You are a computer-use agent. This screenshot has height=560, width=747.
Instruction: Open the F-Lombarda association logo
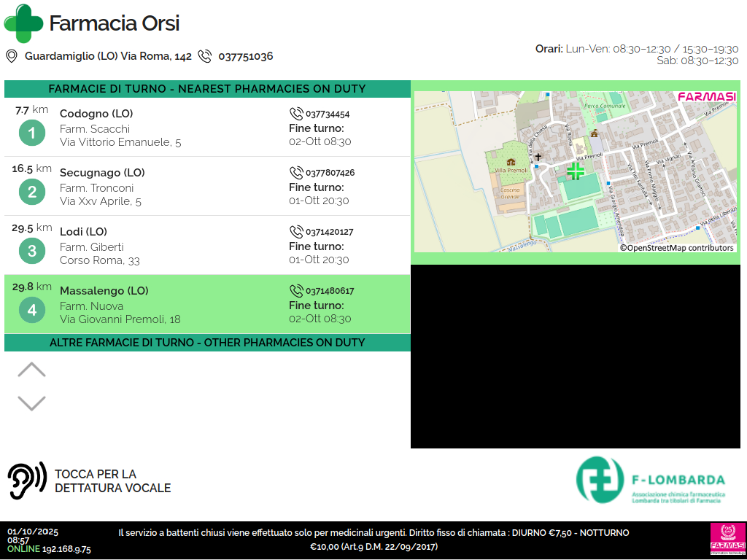pyautogui.click(x=651, y=481)
